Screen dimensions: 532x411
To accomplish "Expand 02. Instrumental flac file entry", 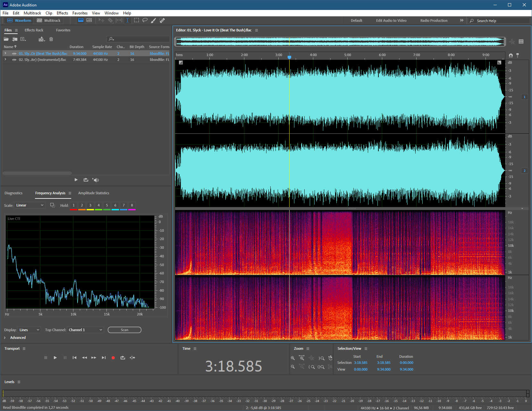I will tap(5, 59).
